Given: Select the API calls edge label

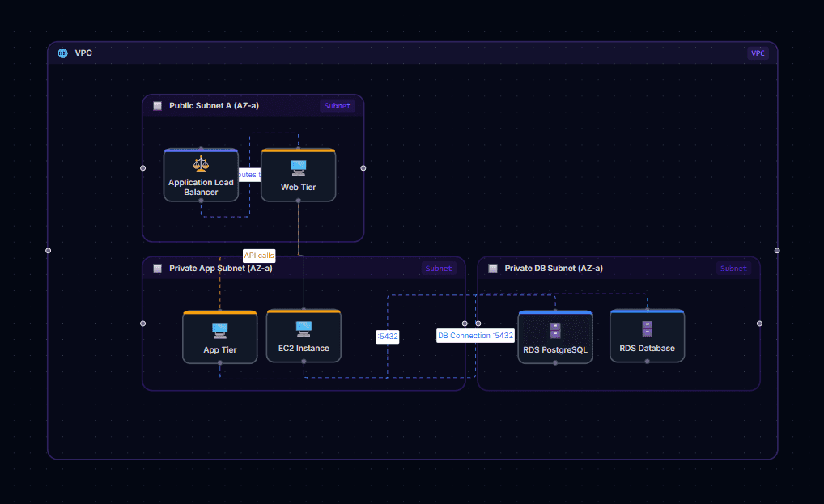Looking at the screenshot, I should tap(259, 256).
